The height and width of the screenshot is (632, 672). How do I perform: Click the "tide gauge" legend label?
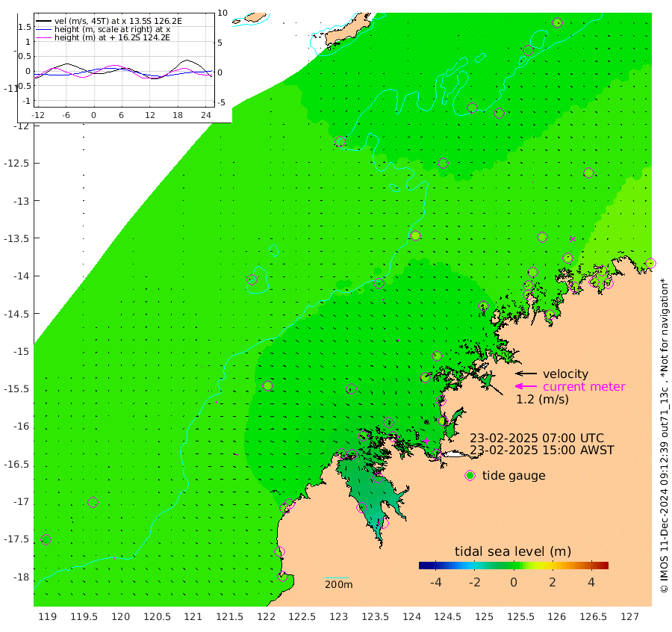click(x=514, y=476)
